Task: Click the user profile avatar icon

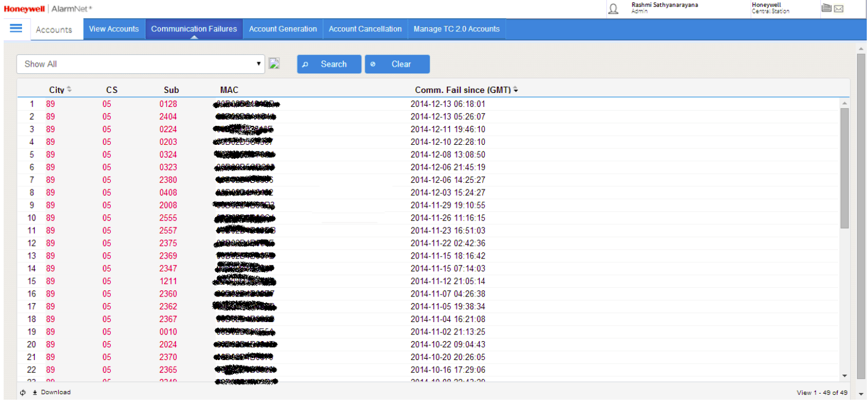Action: (613, 9)
